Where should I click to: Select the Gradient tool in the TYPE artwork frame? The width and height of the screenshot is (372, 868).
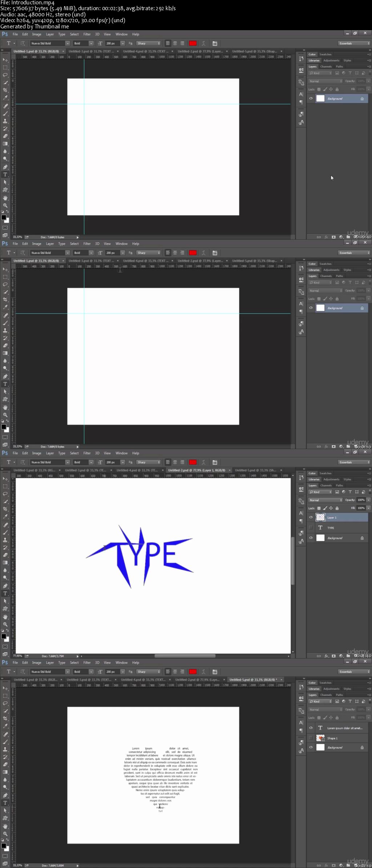pos(5,563)
